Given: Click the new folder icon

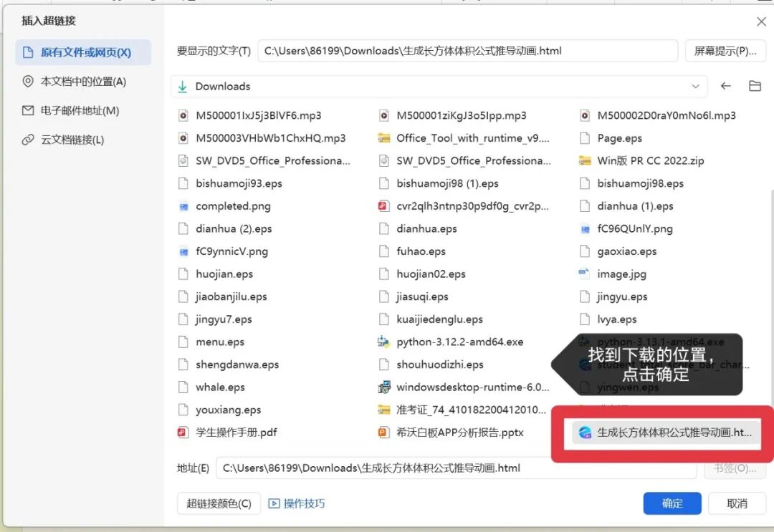Looking at the screenshot, I should tap(755, 85).
